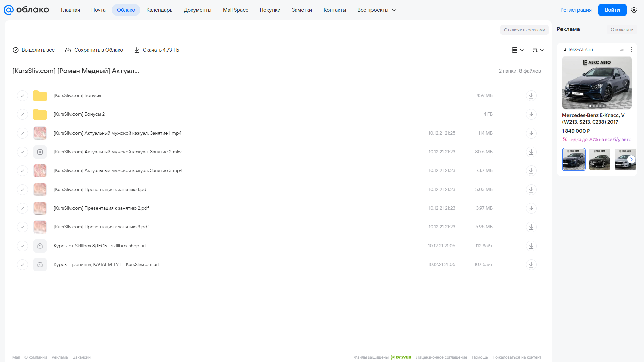Check the Презентация к занятию 1.pdf checkbox
The width and height of the screenshot is (644, 362).
[22, 190]
